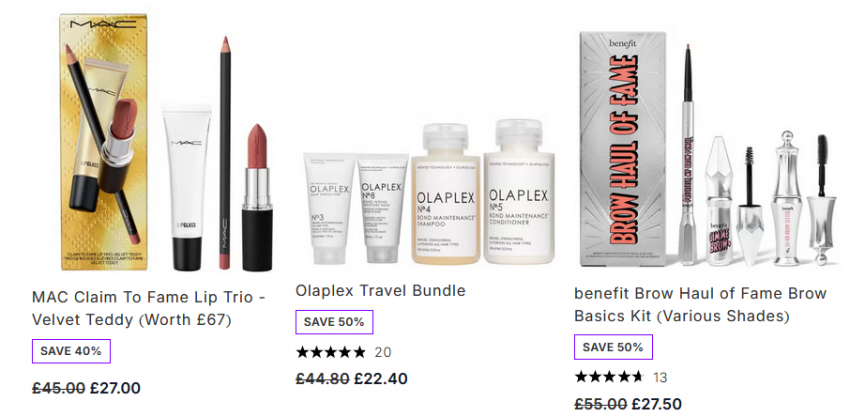Image resolution: width=865 pixels, height=417 pixels.
Task: Click the Olaplex No.4 shampoo bottle image
Action: click(x=446, y=194)
